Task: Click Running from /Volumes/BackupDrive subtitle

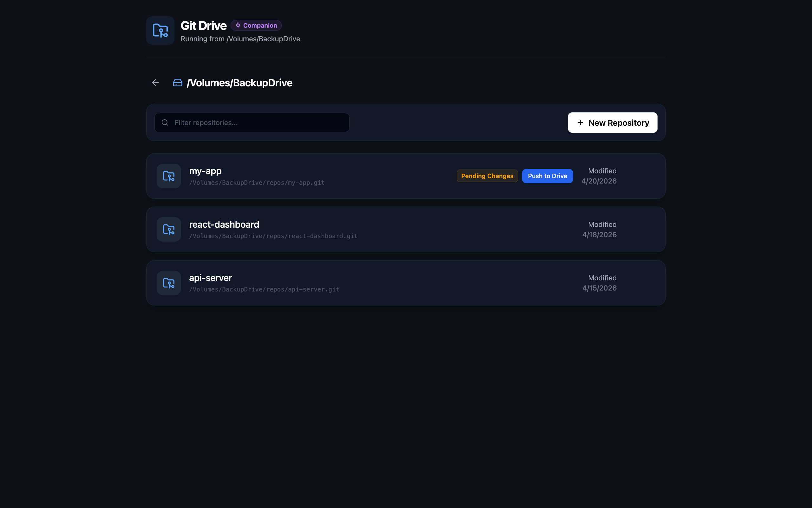Action: (x=240, y=39)
